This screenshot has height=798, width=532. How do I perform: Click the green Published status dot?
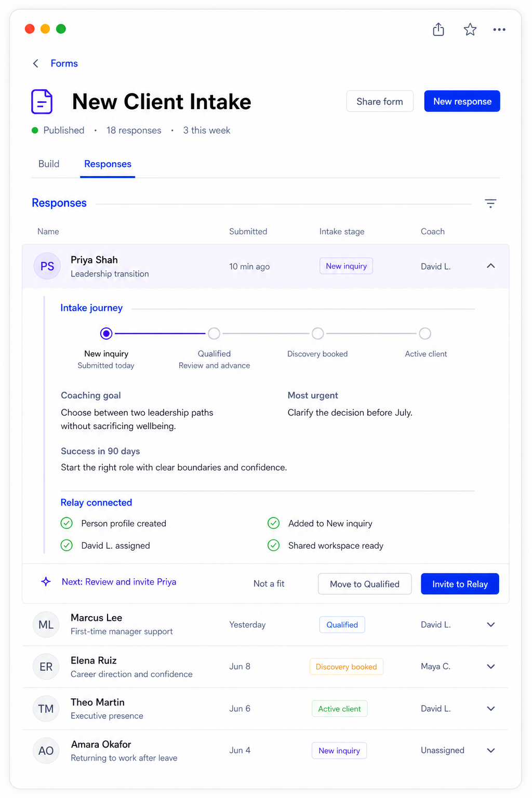35,130
